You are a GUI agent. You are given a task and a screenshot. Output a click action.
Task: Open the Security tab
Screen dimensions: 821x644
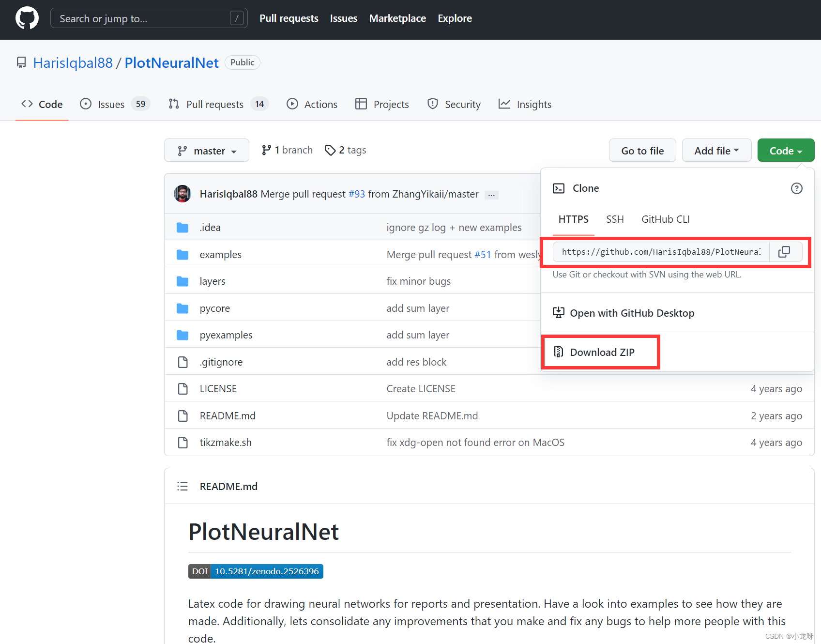454,104
